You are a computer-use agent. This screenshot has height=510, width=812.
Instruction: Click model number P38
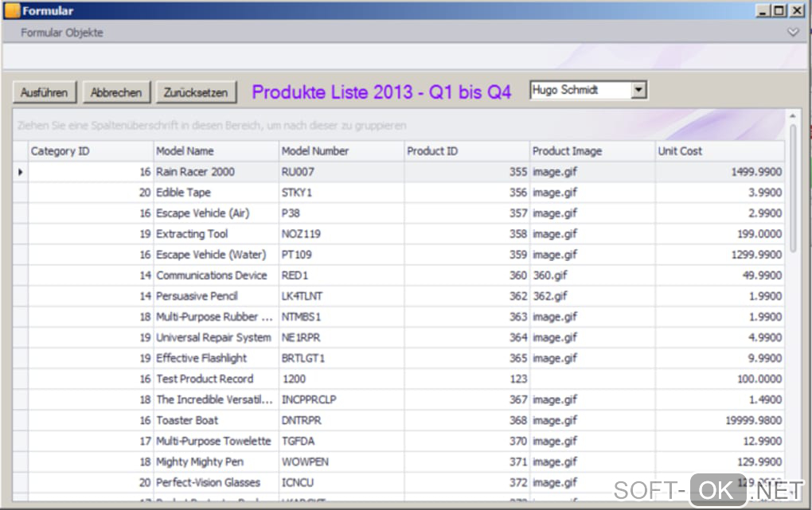tap(291, 213)
